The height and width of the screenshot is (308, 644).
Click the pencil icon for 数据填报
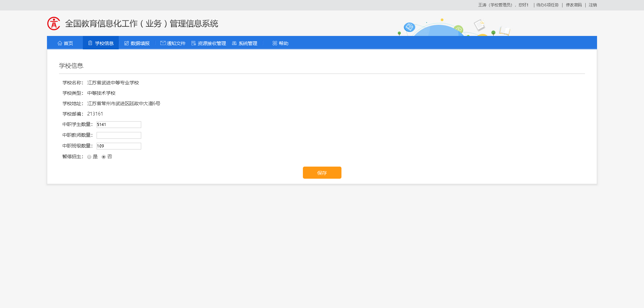pos(126,43)
